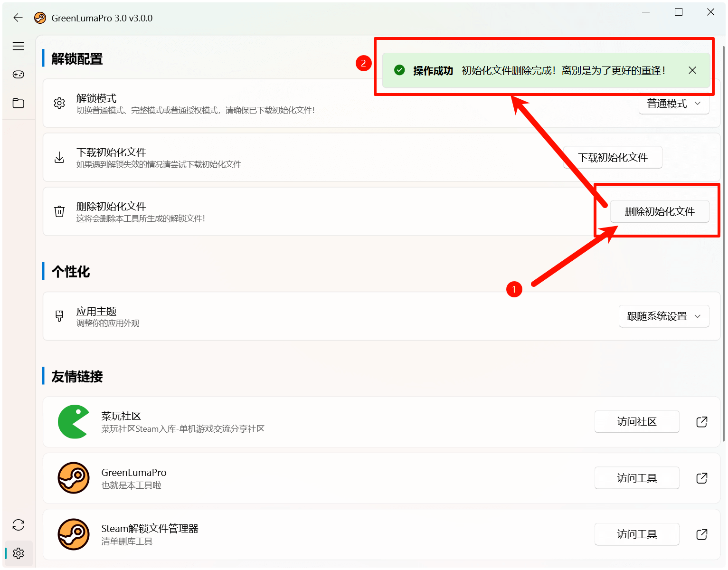Select the settings gear in sidebar
This screenshot has width=728, height=570.
pyautogui.click(x=19, y=553)
